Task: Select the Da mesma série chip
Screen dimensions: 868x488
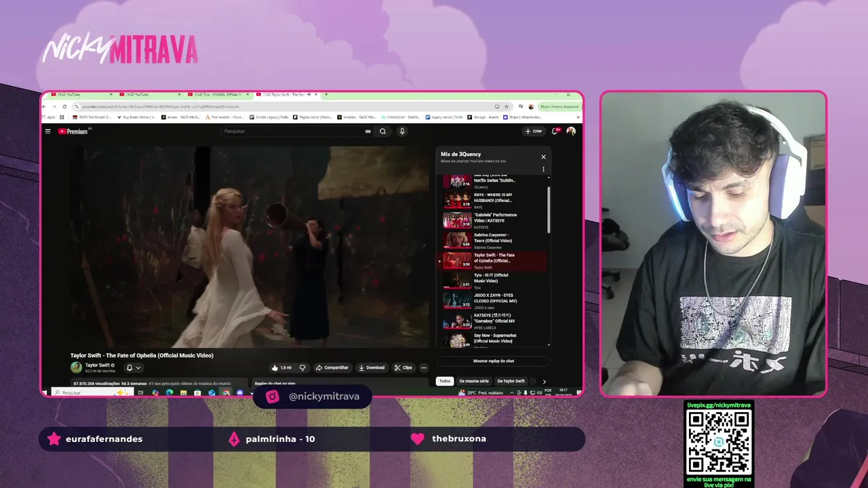Action: coord(474,381)
